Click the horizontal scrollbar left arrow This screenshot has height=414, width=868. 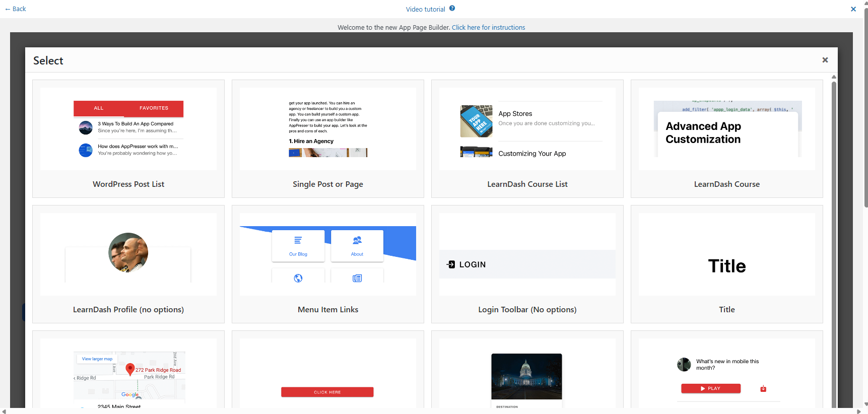tap(4, 411)
